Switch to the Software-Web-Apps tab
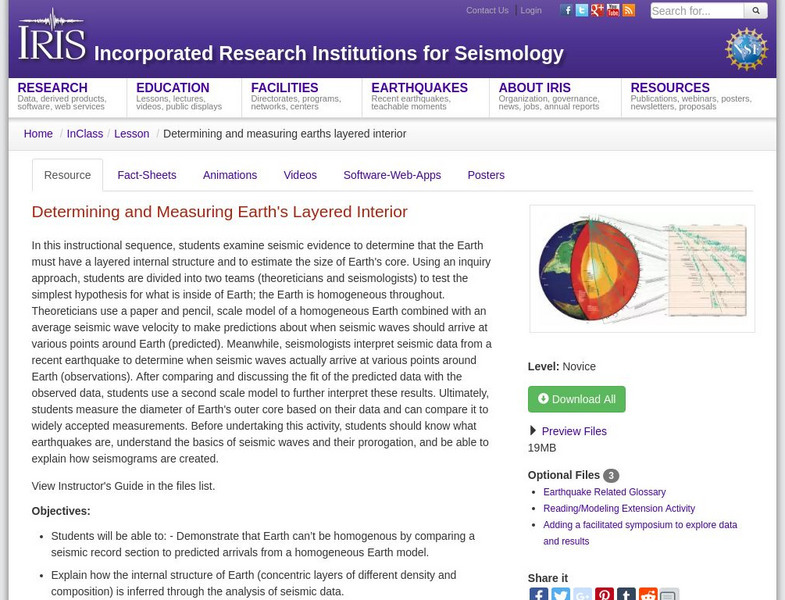785x600 pixels. click(x=392, y=175)
